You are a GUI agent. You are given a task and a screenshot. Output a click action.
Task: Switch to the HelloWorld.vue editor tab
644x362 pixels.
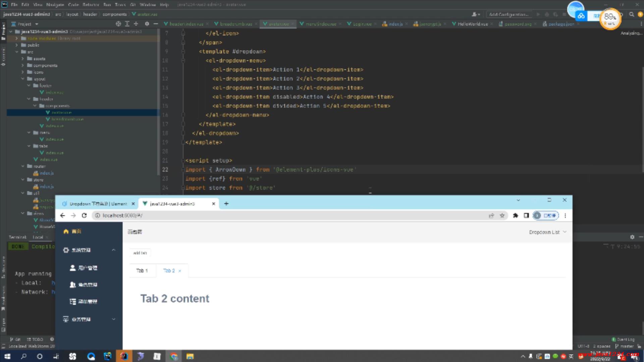click(x=473, y=24)
